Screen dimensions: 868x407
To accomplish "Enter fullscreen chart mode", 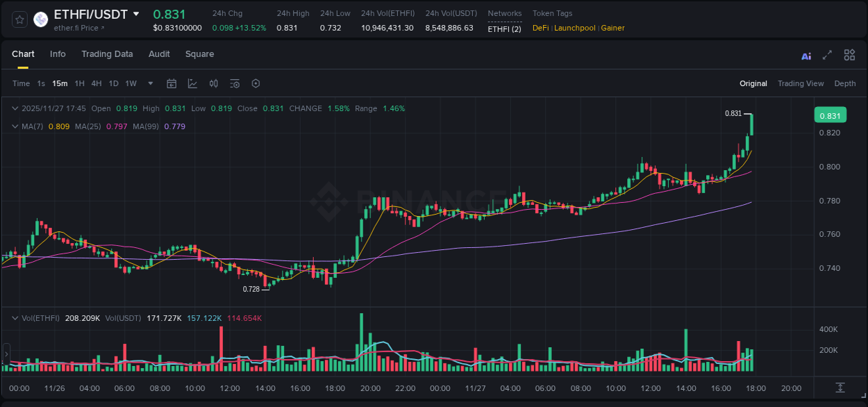I will click(826, 55).
